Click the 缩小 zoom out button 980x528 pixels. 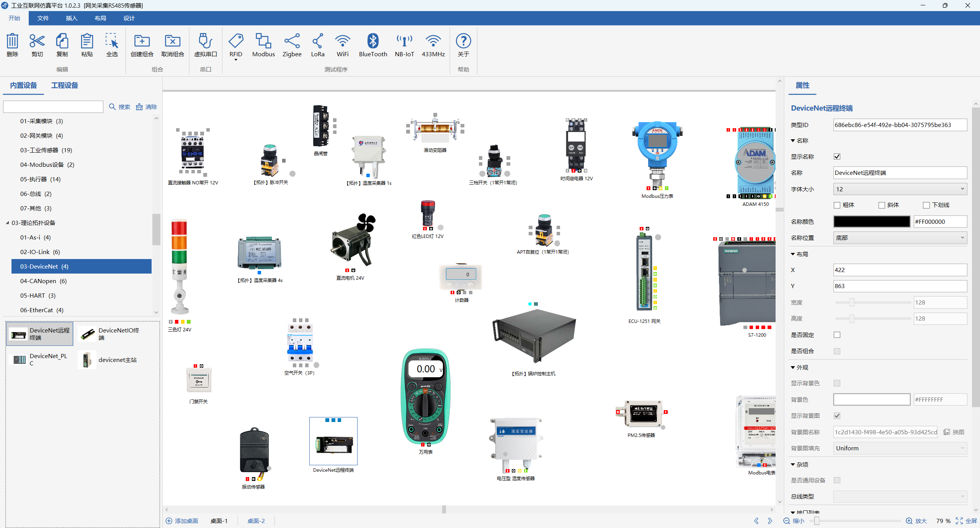click(794, 521)
